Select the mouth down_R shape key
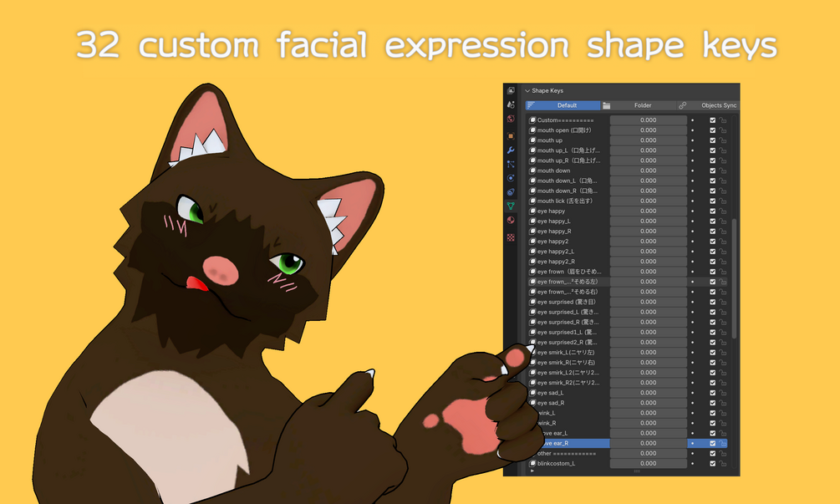Image resolution: width=840 pixels, height=504 pixels. [568, 191]
